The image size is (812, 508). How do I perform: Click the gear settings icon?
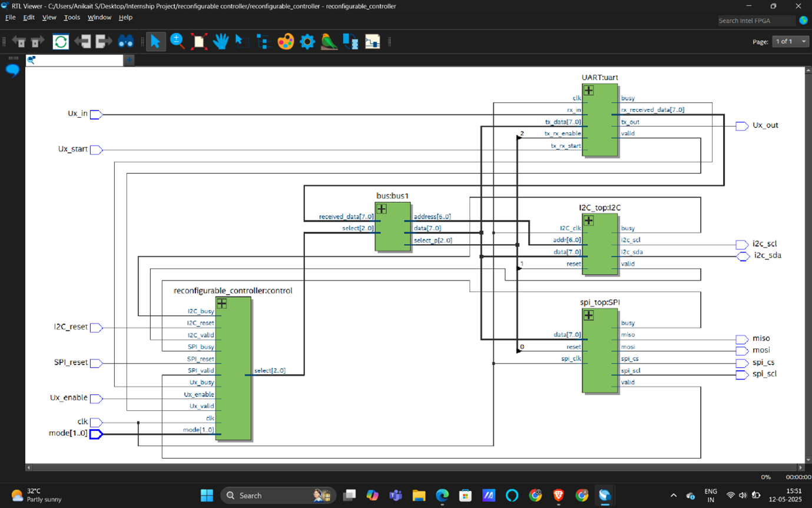[307, 42]
